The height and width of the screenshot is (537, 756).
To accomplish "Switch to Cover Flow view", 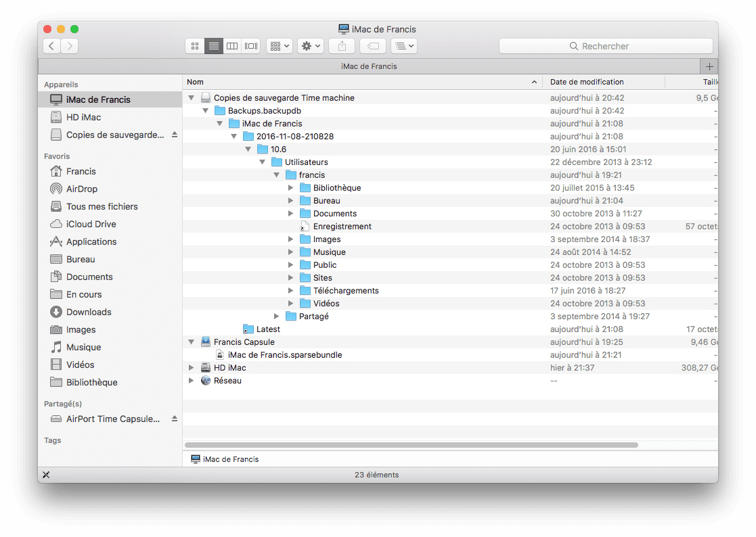I will click(251, 46).
